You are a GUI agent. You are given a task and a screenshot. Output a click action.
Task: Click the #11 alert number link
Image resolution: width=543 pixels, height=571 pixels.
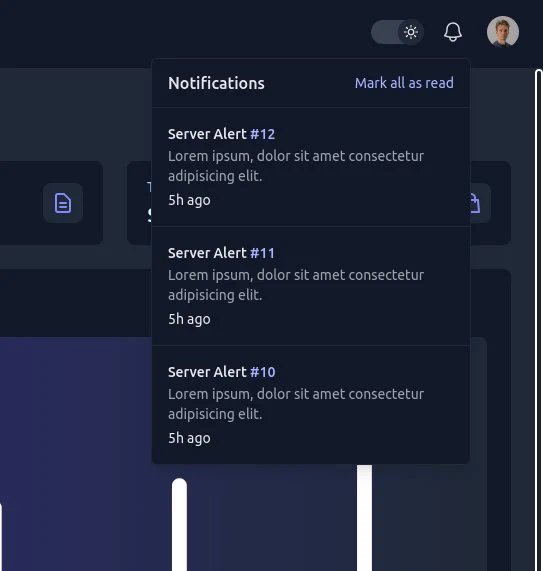(263, 253)
